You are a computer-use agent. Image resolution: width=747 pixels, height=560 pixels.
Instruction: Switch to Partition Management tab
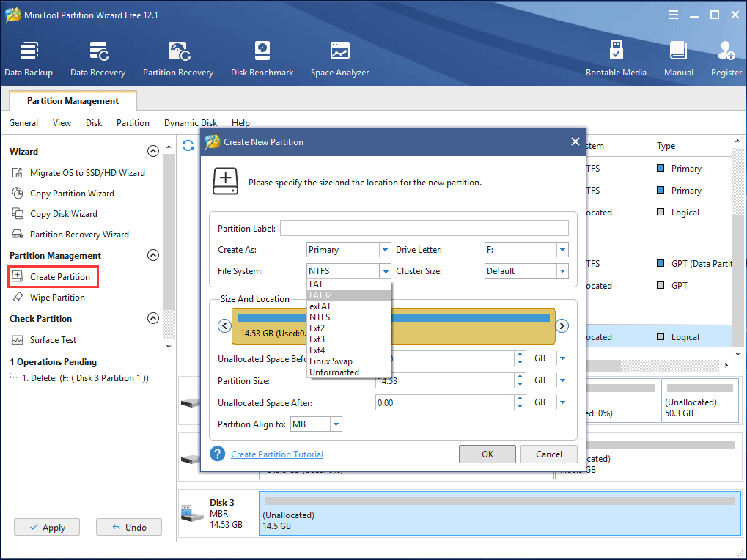point(73,101)
